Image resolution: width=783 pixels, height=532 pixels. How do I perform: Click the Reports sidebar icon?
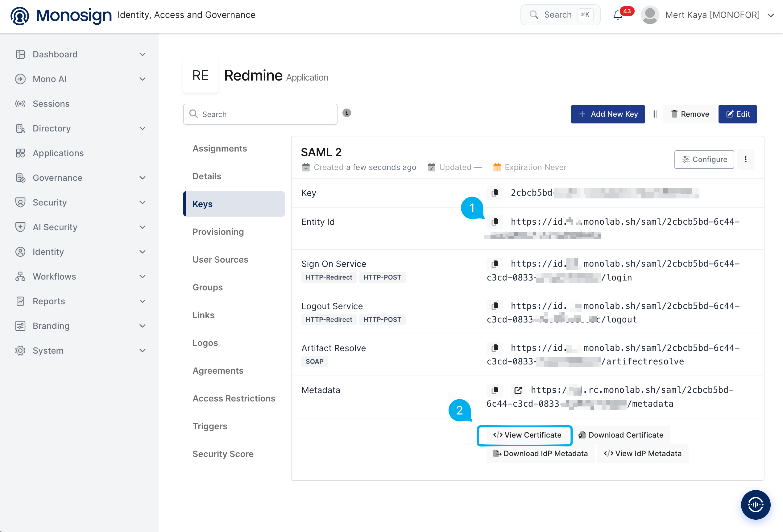(x=20, y=301)
